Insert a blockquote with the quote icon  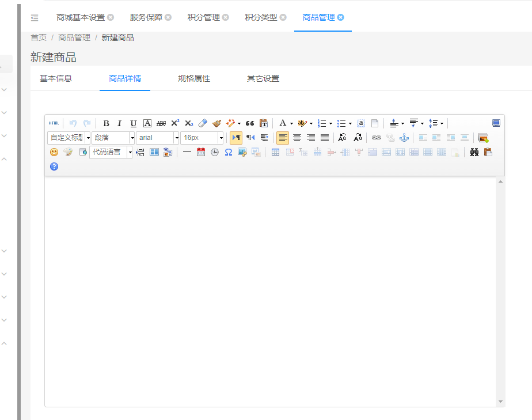pyautogui.click(x=250, y=123)
